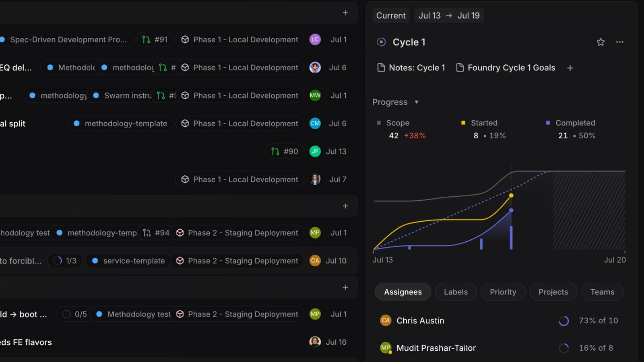Click the methodology-template label on the al split row
The width and height of the screenshot is (644, 362).
(120, 123)
